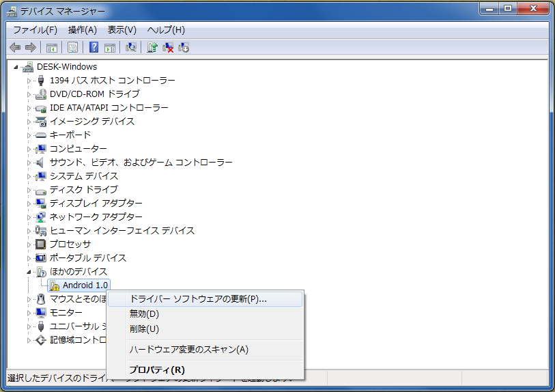Click the other devices question-mark icon
The image size is (555, 392).
point(42,272)
